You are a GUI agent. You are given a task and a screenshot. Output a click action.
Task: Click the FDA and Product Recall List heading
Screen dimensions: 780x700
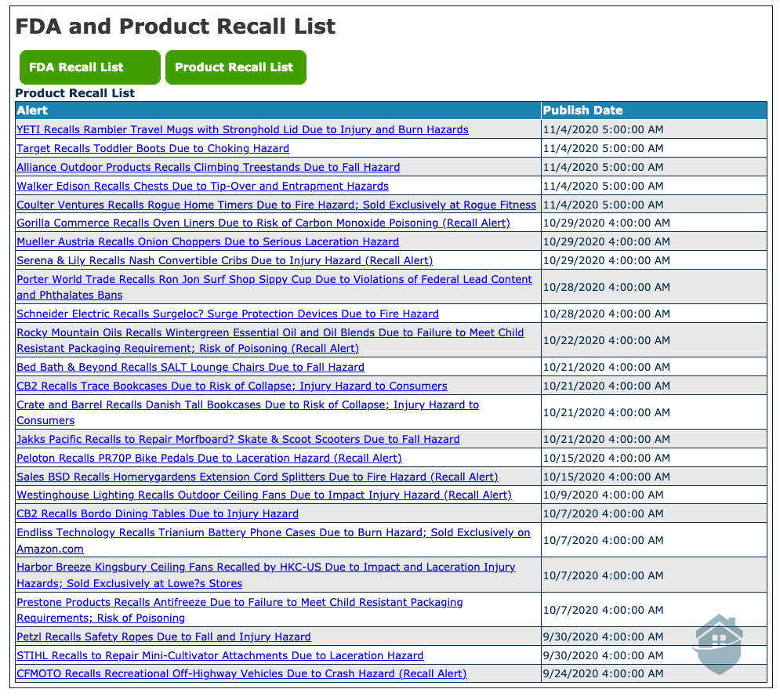pos(176,27)
